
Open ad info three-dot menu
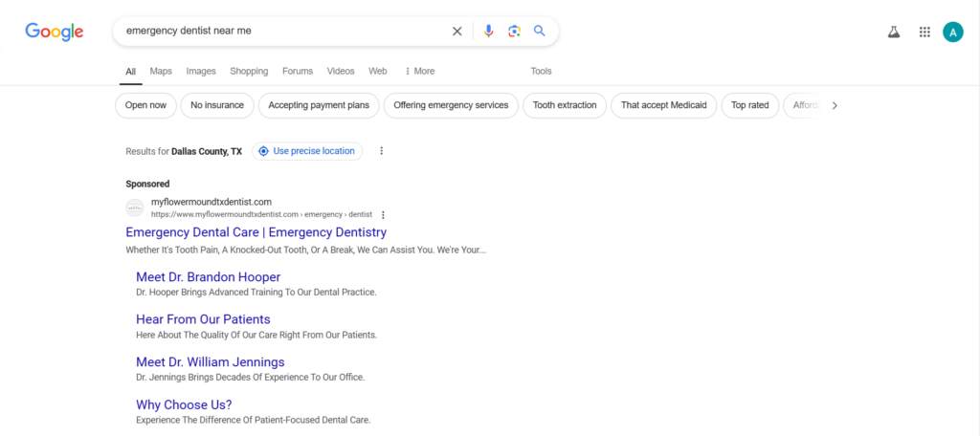pos(383,215)
